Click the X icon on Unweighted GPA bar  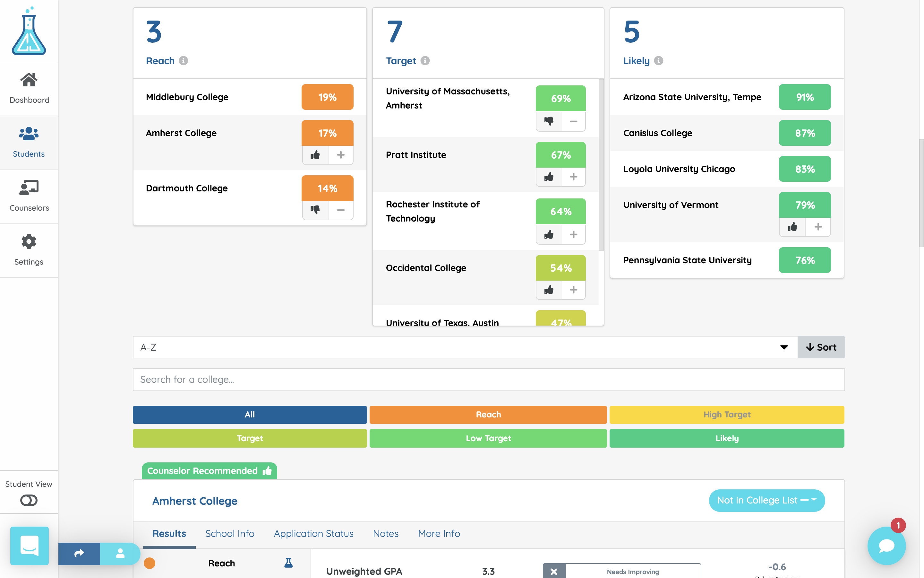(554, 572)
